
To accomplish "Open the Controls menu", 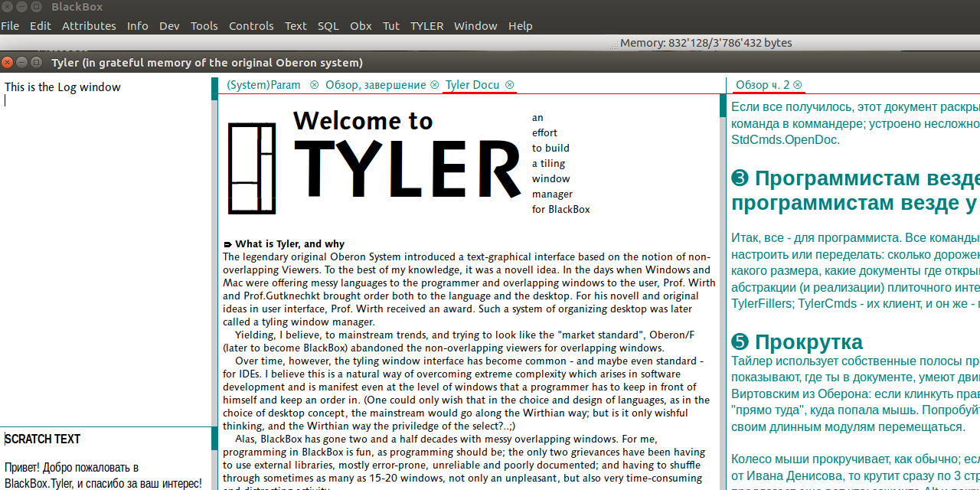I will (251, 25).
